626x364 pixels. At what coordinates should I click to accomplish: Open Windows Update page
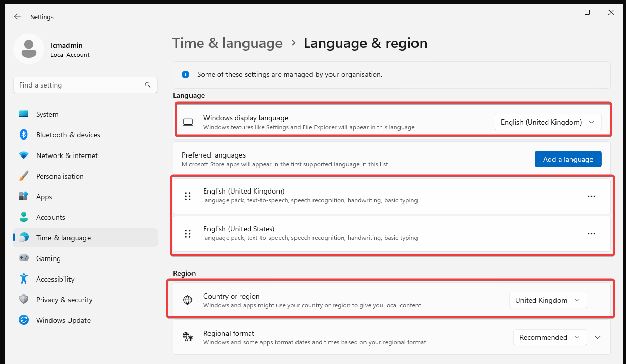(85, 320)
